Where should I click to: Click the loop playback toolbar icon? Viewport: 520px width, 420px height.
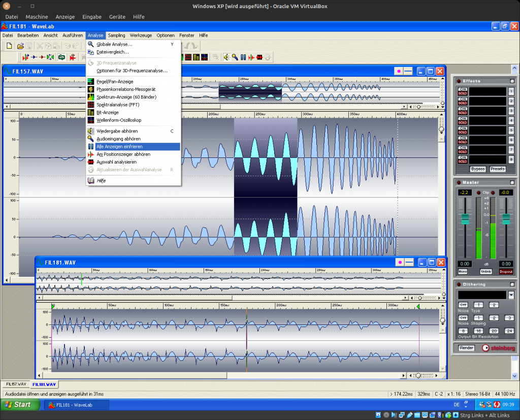tap(61, 57)
